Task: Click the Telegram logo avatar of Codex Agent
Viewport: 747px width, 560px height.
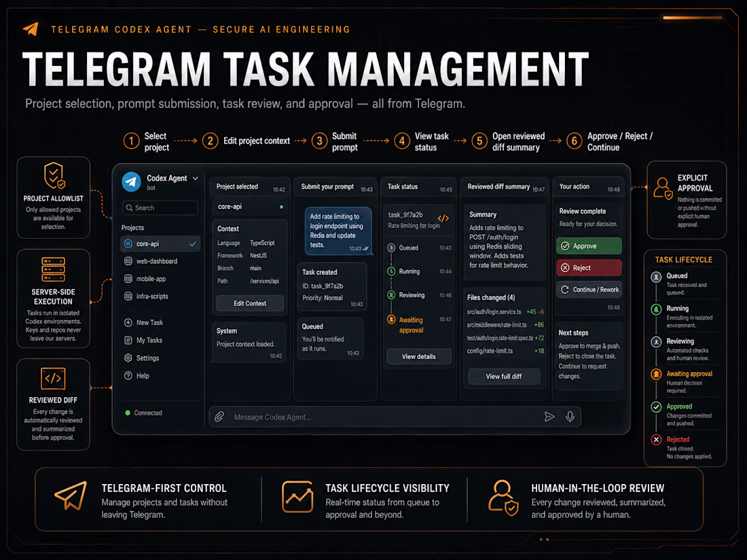Action: coord(132,182)
